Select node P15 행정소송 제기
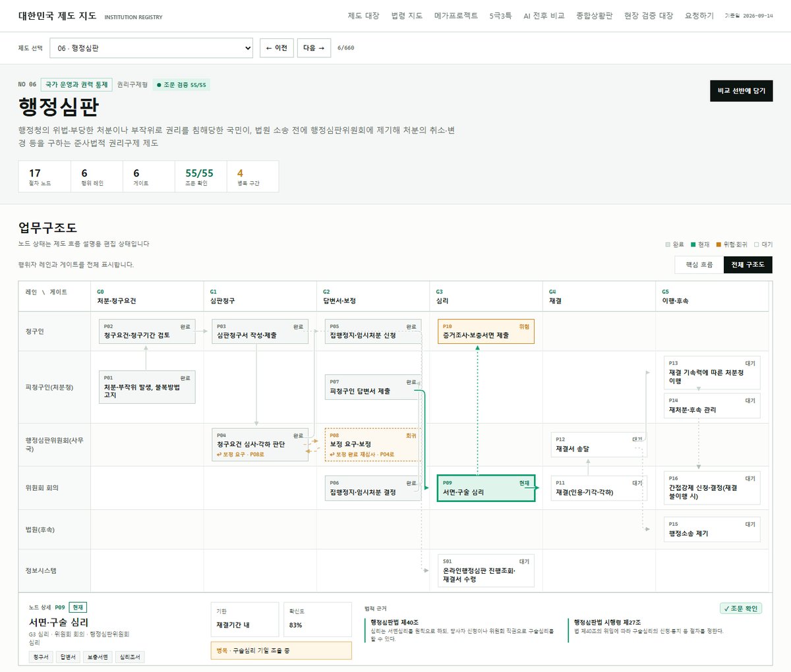Viewport: 791px width, 672px height. point(712,530)
